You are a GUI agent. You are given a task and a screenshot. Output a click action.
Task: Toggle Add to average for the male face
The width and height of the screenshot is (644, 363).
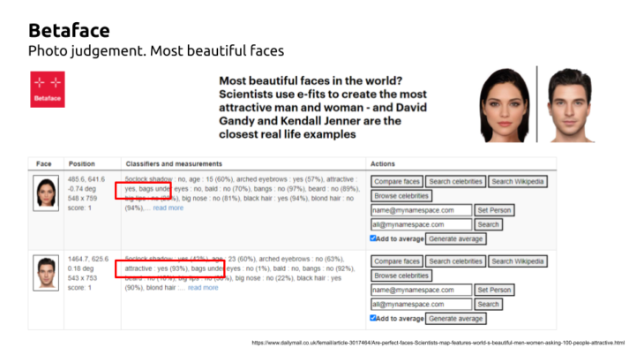[374, 318]
